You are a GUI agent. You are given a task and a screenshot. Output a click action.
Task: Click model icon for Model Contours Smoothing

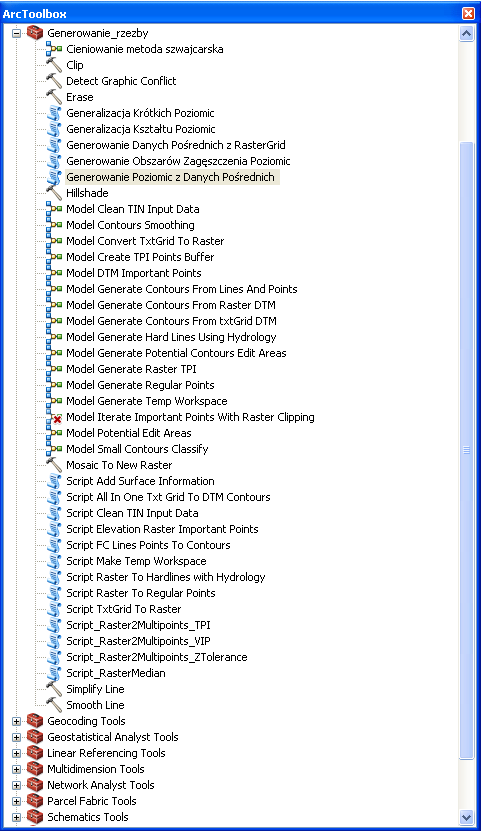(x=54, y=225)
